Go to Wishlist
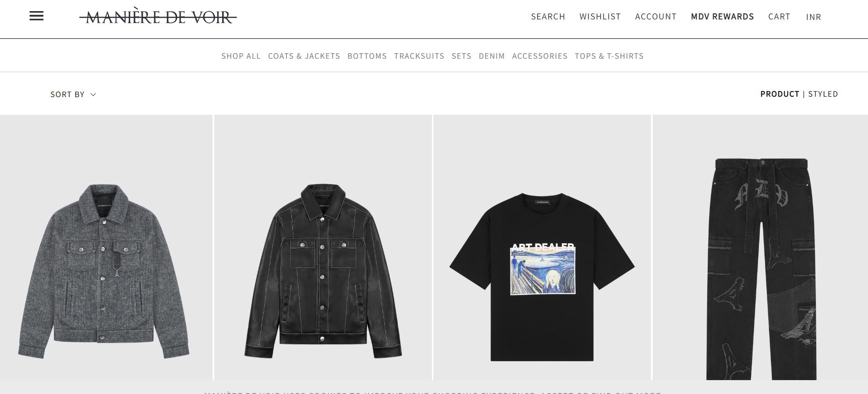868x394 pixels. point(600,17)
